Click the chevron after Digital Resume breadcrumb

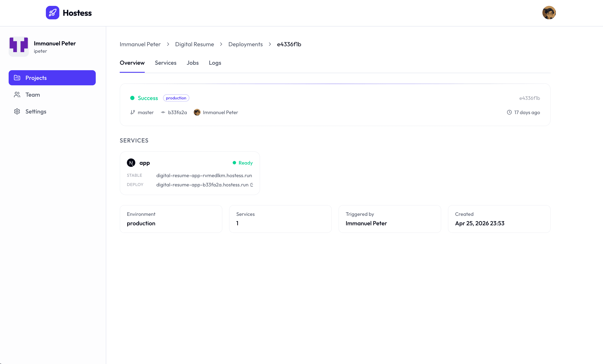click(221, 44)
